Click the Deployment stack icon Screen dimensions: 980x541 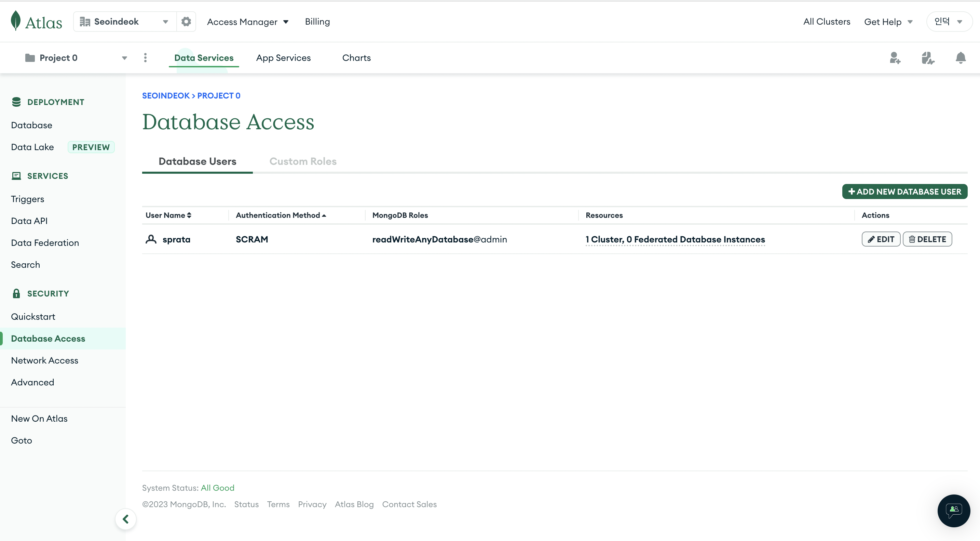(x=16, y=102)
